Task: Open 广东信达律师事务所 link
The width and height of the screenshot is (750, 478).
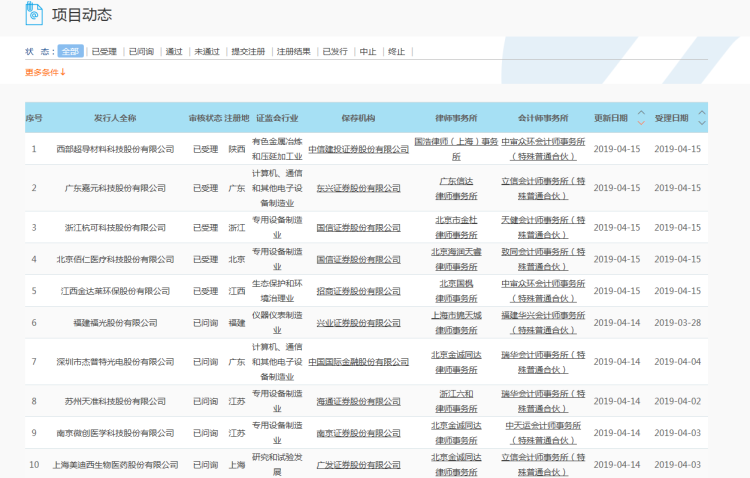Action: pyautogui.click(x=456, y=189)
